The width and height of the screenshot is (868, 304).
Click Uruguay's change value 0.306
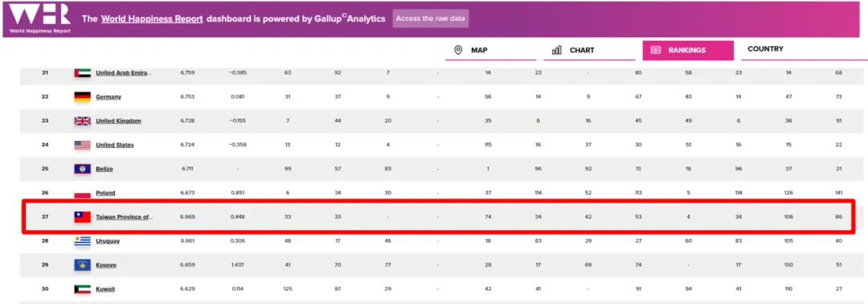[237, 241]
